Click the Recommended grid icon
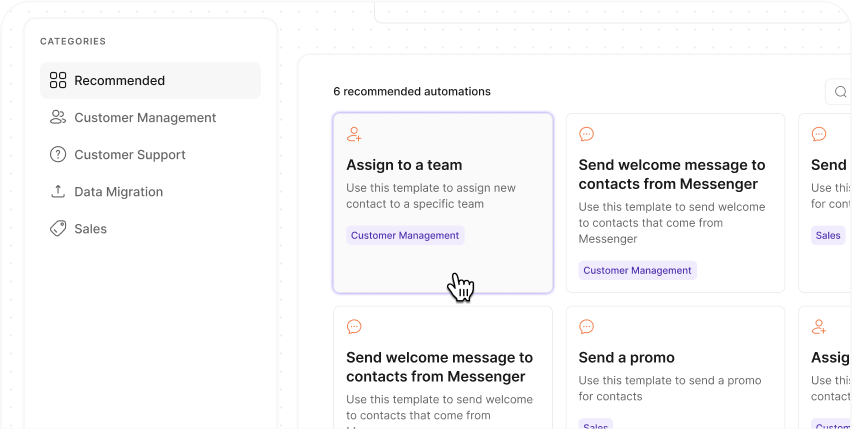The image size is (852, 429). (58, 80)
